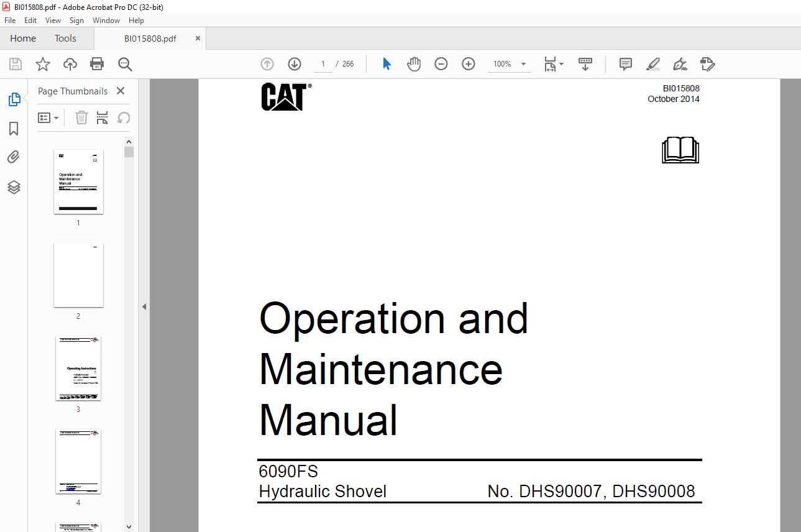This screenshot has height=532, width=801.
Task: Click the Save file icon
Action: point(16,64)
